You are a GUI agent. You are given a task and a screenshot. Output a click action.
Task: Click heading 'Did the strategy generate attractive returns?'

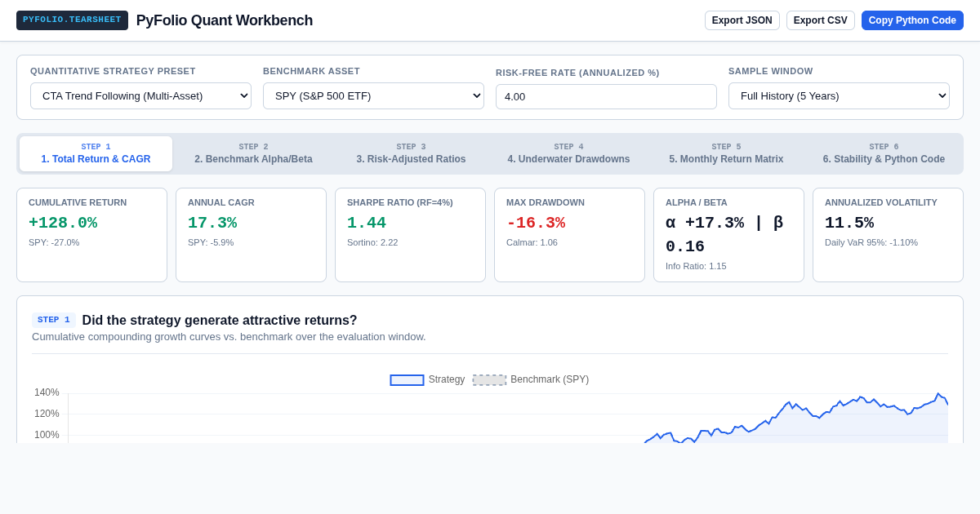[220, 321]
